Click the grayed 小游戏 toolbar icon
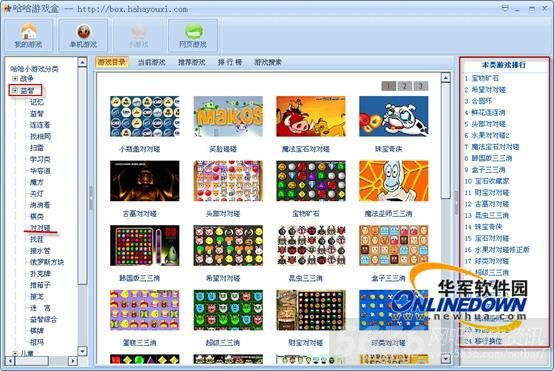Image resolution: width=554 pixels, height=371 pixels. (x=138, y=36)
